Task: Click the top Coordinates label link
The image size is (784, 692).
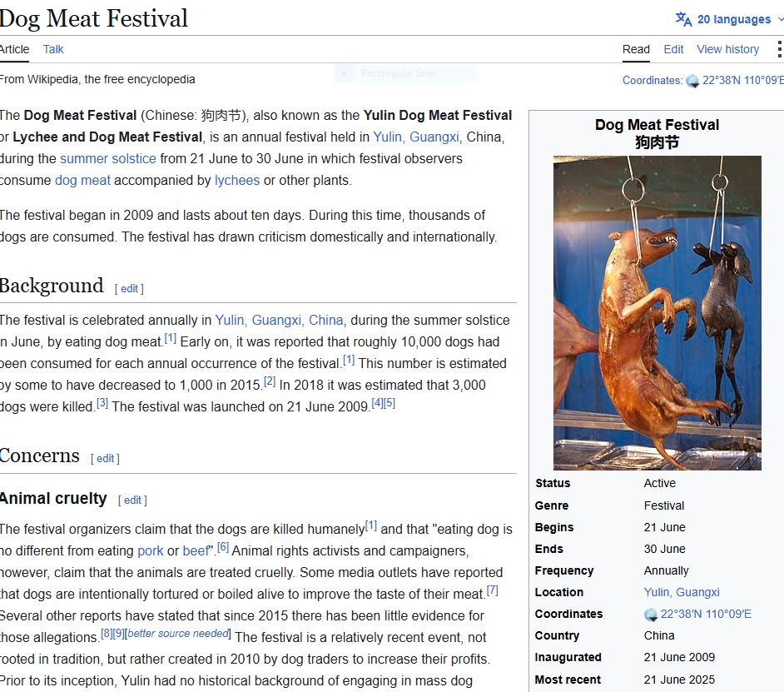Action: click(653, 80)
